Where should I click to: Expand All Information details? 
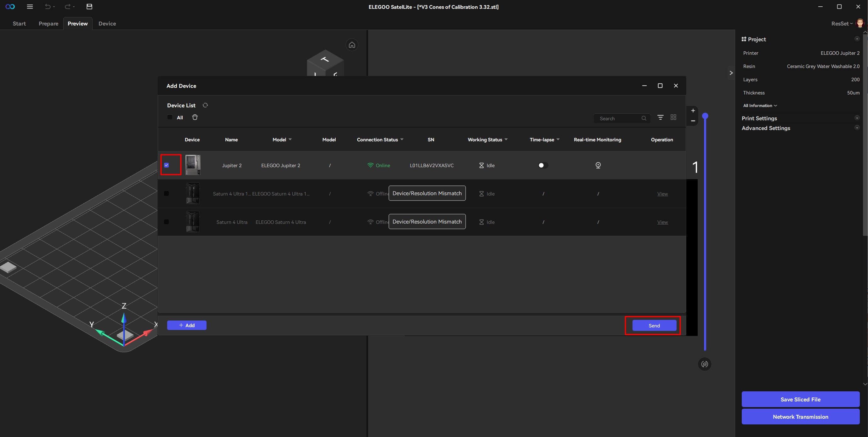point(760,105)
